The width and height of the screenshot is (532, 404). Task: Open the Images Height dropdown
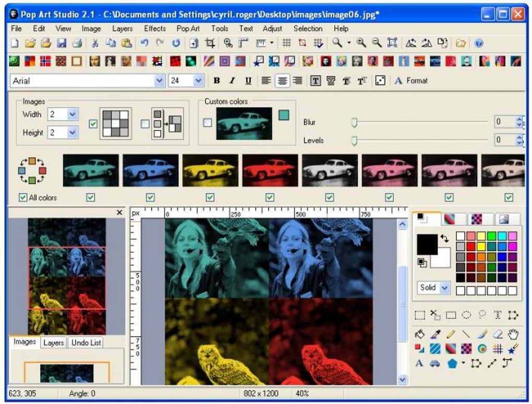click(72, 133)
